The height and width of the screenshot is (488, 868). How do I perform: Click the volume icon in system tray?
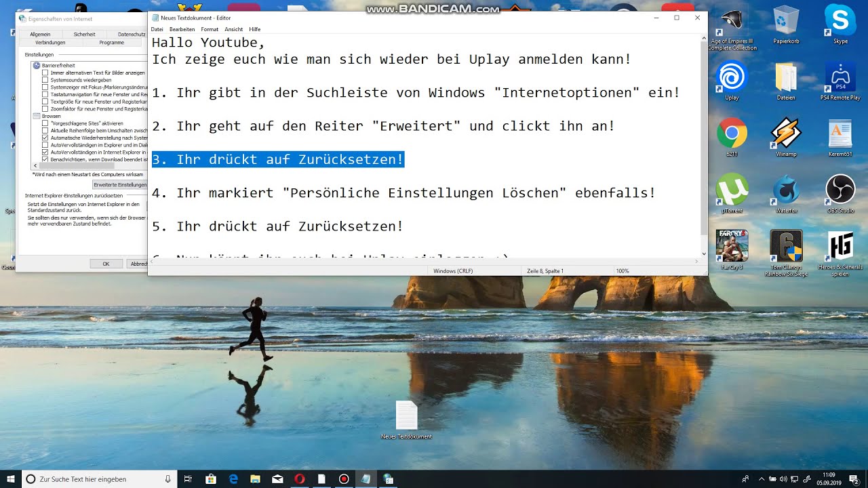[784, 479]
